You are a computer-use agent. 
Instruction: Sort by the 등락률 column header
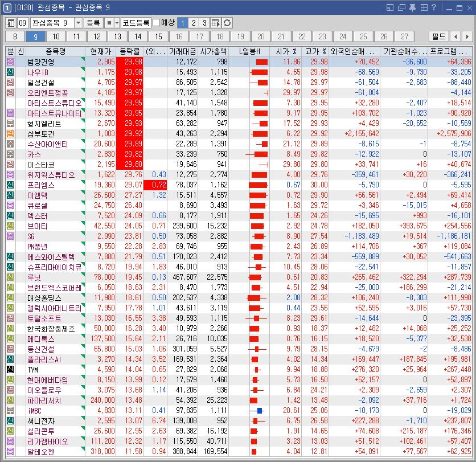pos(130,51)
